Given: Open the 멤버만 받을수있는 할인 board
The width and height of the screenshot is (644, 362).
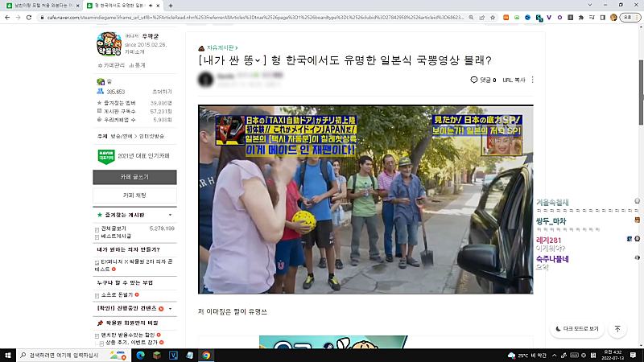Looking at the screenshot, I should pyautogui.click(x=128, y=335).
